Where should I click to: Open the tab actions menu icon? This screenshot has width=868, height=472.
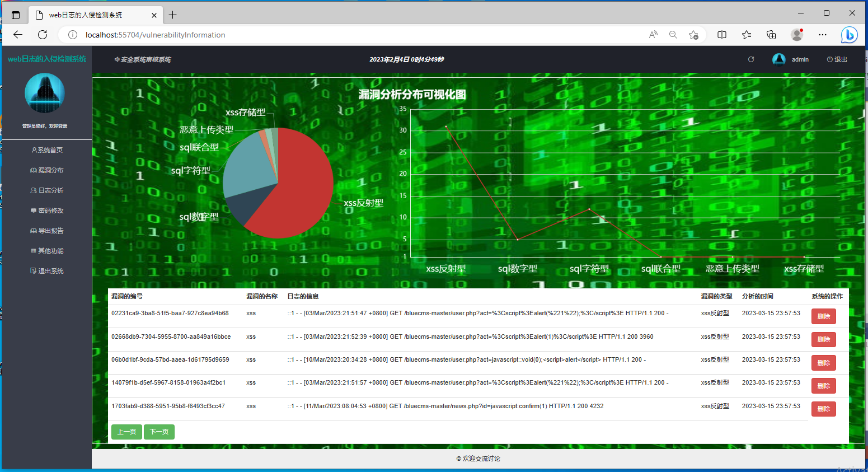pyautogui.click(x=16, y=15)
